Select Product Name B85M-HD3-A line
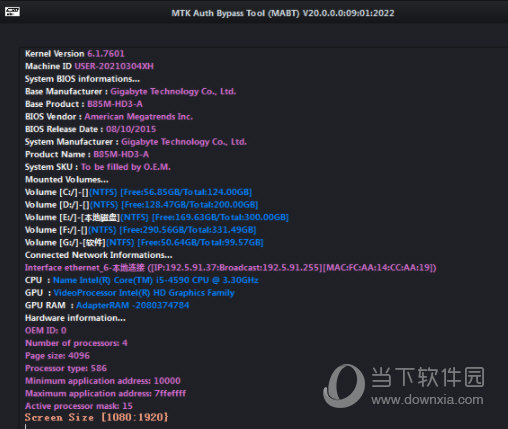 (87, 154)
